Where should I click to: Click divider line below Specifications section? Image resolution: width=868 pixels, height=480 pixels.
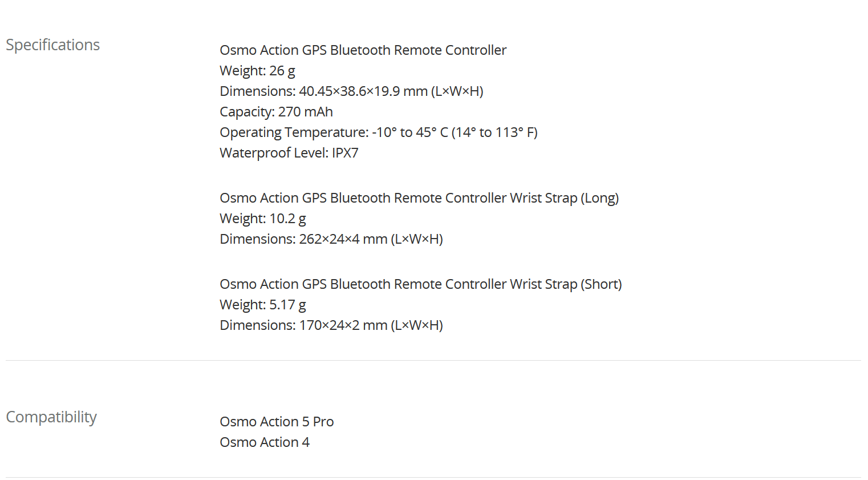coord(433,360)
